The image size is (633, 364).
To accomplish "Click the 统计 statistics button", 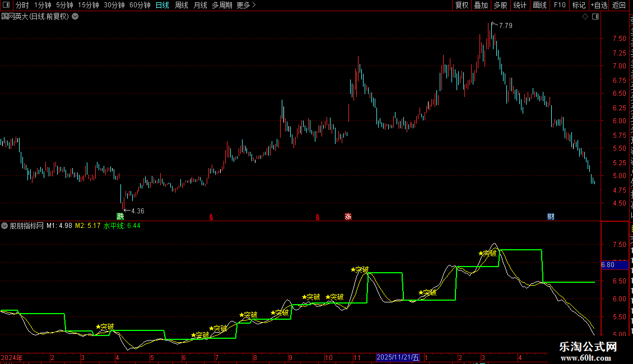I will (519, 5).
